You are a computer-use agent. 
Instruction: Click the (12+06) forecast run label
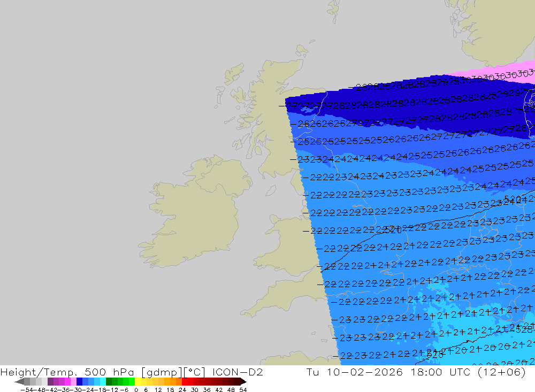click(502, 372)
